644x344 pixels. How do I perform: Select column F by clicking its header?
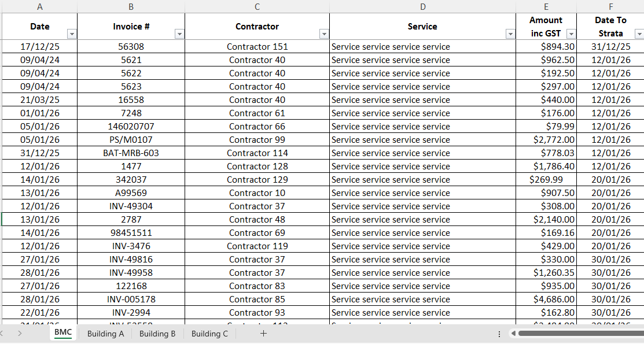[x=610, y=6]
